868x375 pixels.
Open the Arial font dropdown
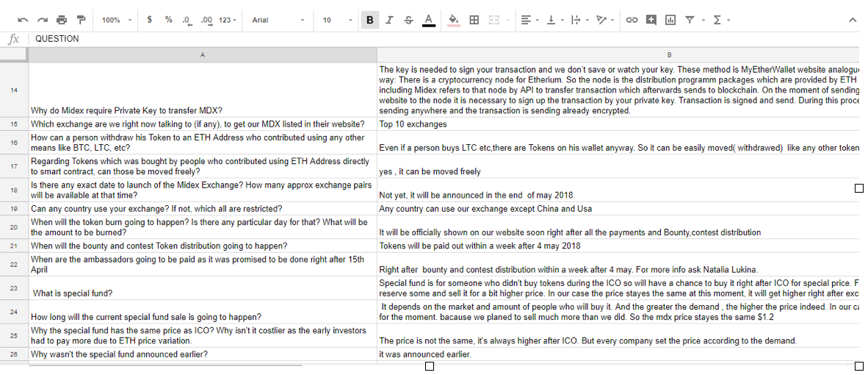pos(278,20)
